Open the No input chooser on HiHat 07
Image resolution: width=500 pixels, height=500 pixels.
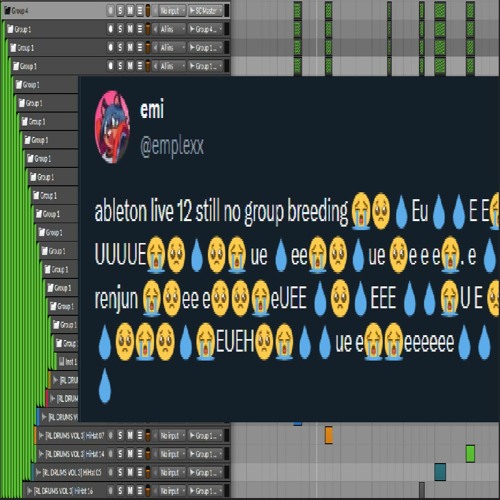pyautogui.click(x=172, y=435)
